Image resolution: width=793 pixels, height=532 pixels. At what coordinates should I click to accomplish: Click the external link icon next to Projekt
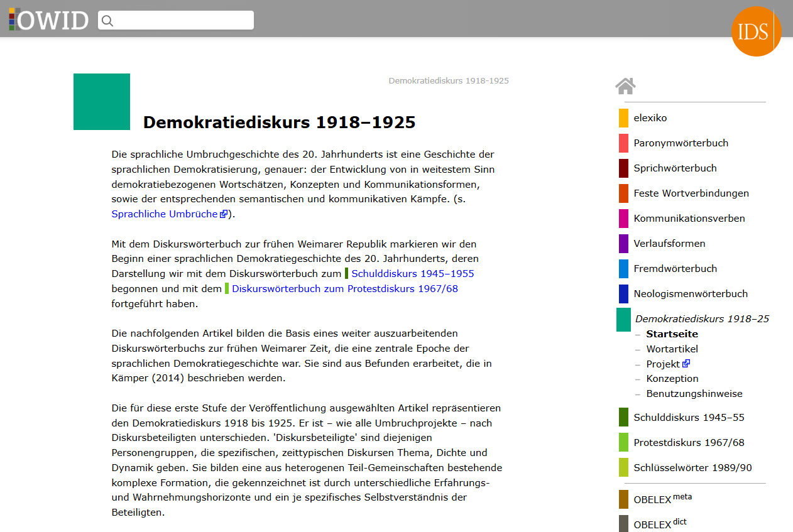[686, 363]
